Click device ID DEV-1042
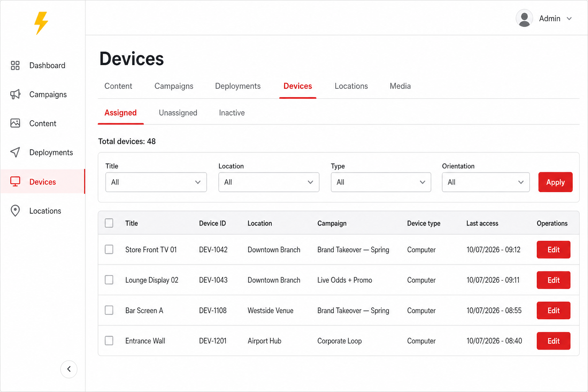This screenshot has height=392, width=588. [213, 250]
